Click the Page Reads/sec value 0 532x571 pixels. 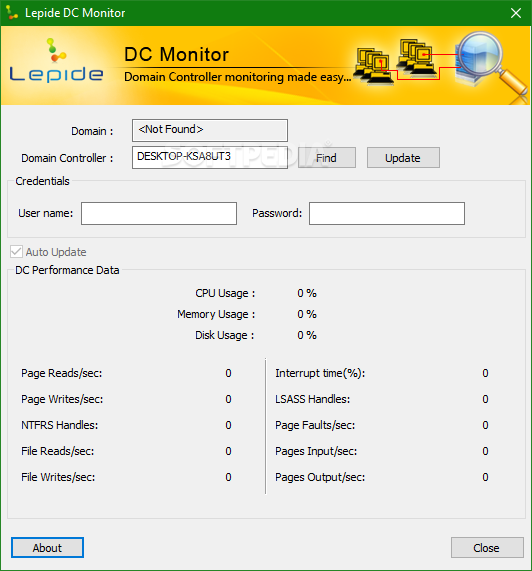pos(228,373)
